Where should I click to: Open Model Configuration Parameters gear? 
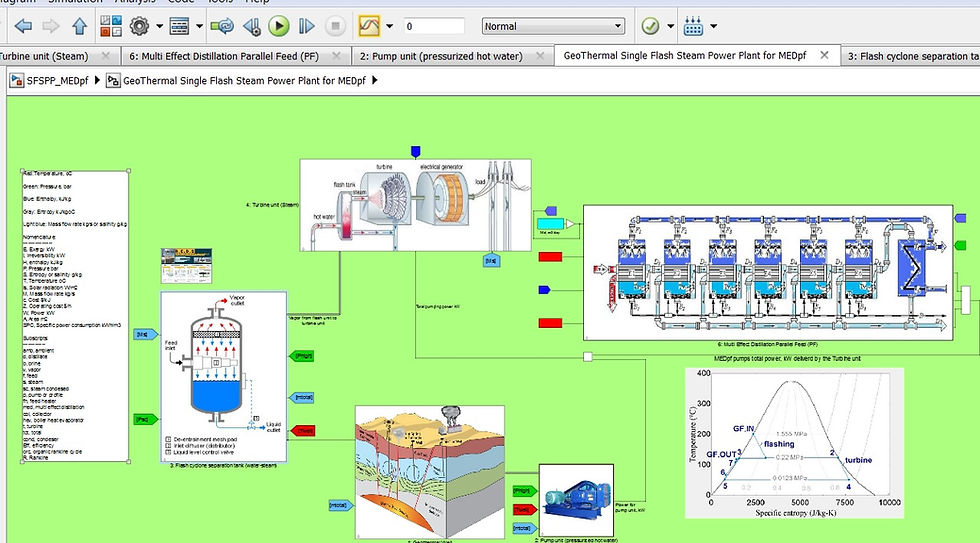click(139, 26)
